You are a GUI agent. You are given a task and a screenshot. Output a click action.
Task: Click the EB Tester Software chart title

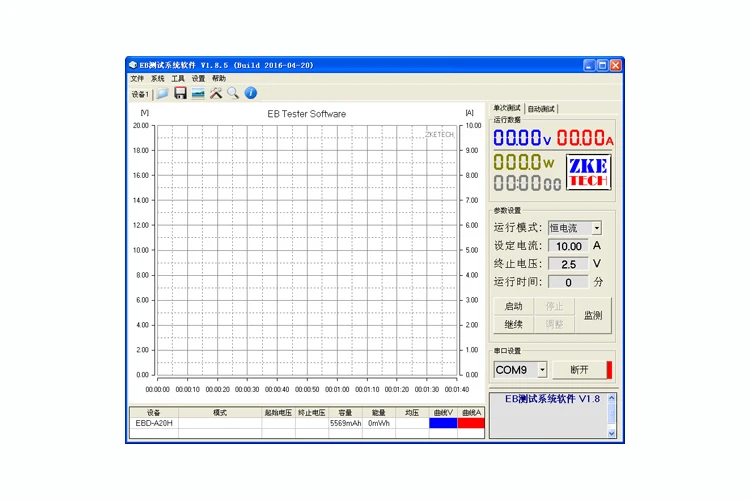click(x=307, y=114)
